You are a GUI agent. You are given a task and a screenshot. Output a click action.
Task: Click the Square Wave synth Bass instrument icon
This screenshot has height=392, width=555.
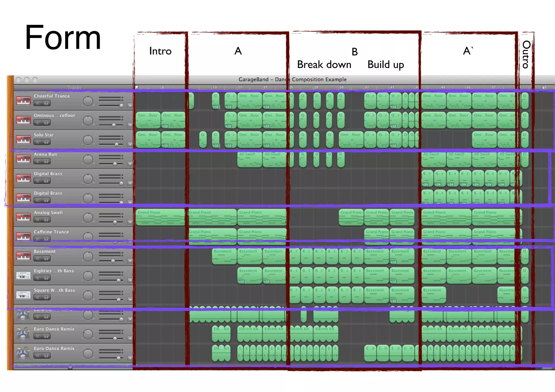pyautogui.click(x=23, y=295)
